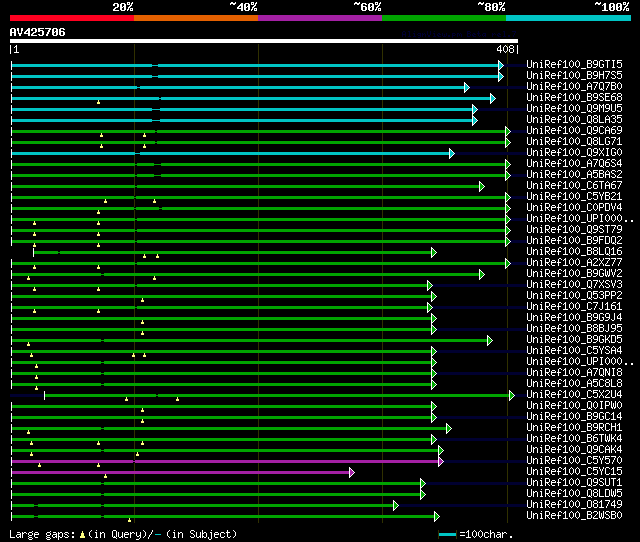The width and height of the screenshot is (640, 542).
Task: Click the purple arrowhead ending the C5YC15 alignment
Action: coord(352,473)
